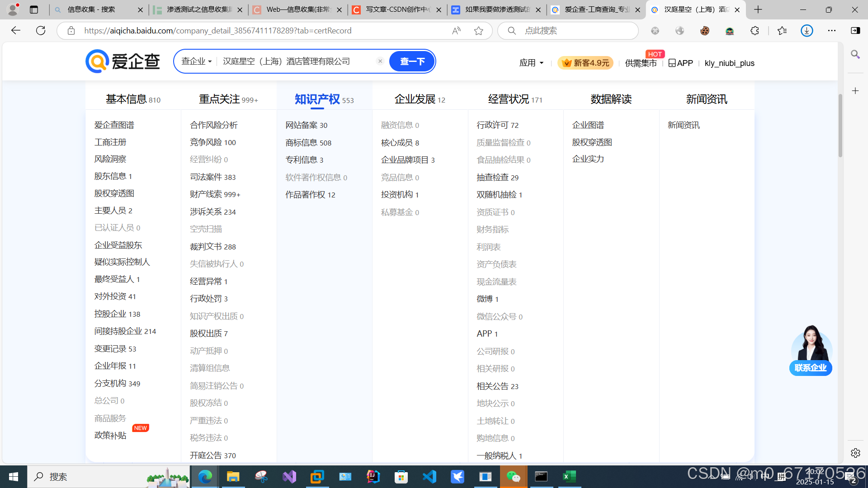
Task: Click the 查一下 search button
Action: pos(412,61)
